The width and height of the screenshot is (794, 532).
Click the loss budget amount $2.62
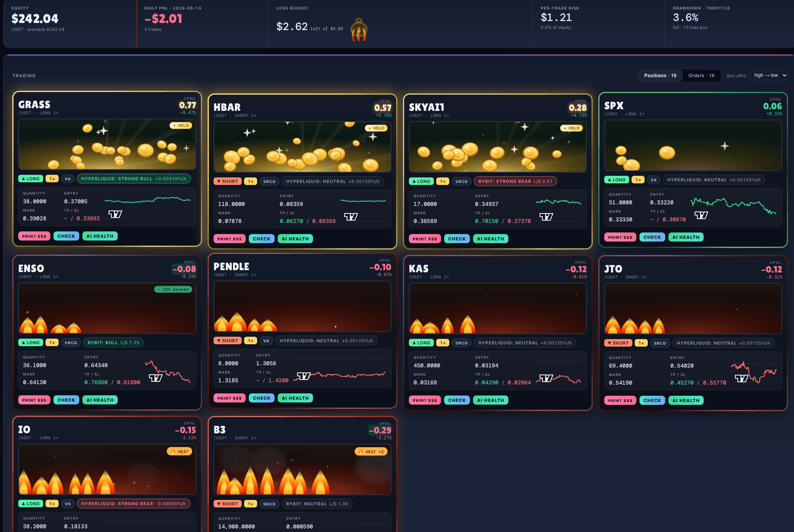(x=292, y=27)
